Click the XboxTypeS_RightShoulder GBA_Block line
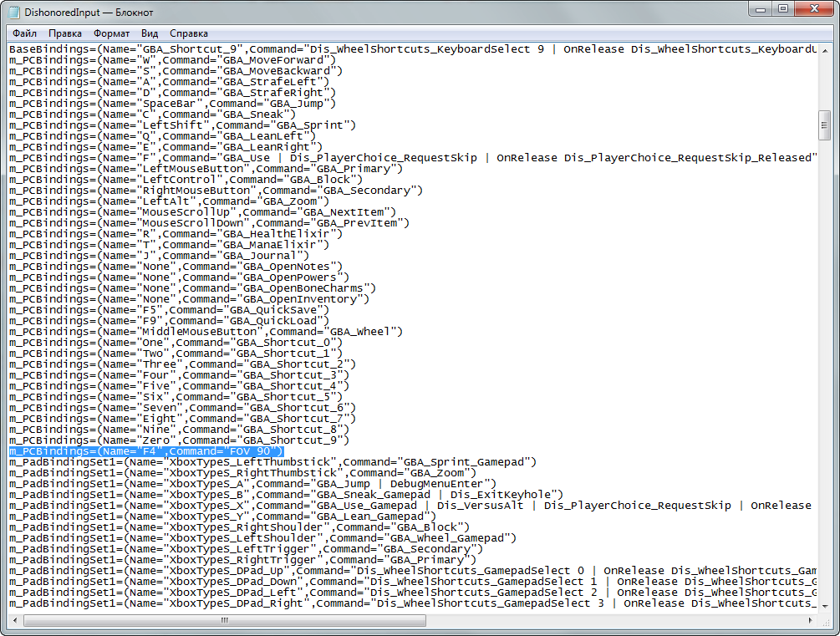Viewport: 840px width, 636px height. pyautogui.click(x=240, y=527)
